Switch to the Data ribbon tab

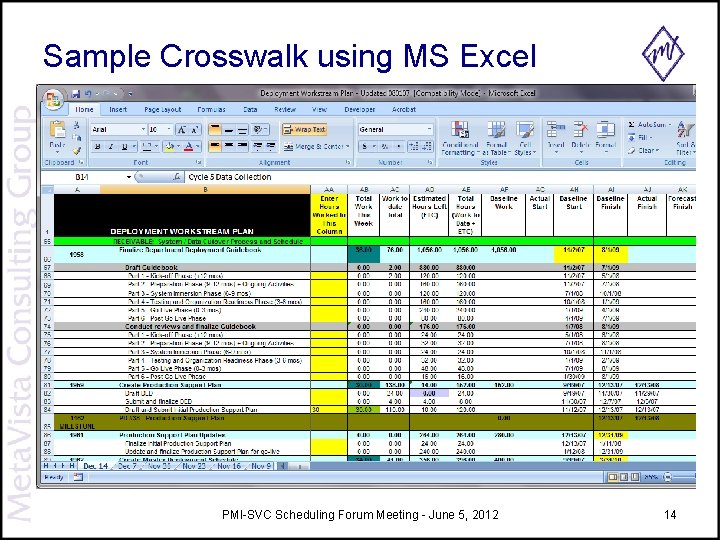250,109
